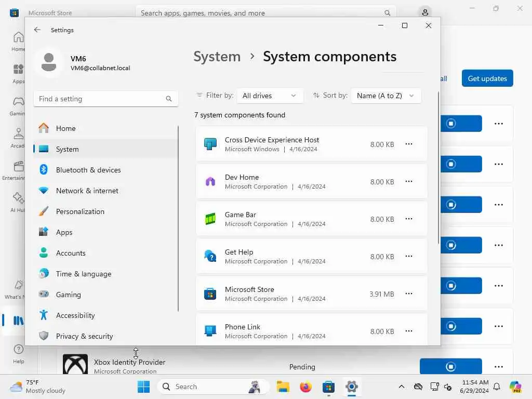The image size is (532, 399).
Task: Open the Sort by Name (A to Z) dropdown
Action: pos(386,96)
